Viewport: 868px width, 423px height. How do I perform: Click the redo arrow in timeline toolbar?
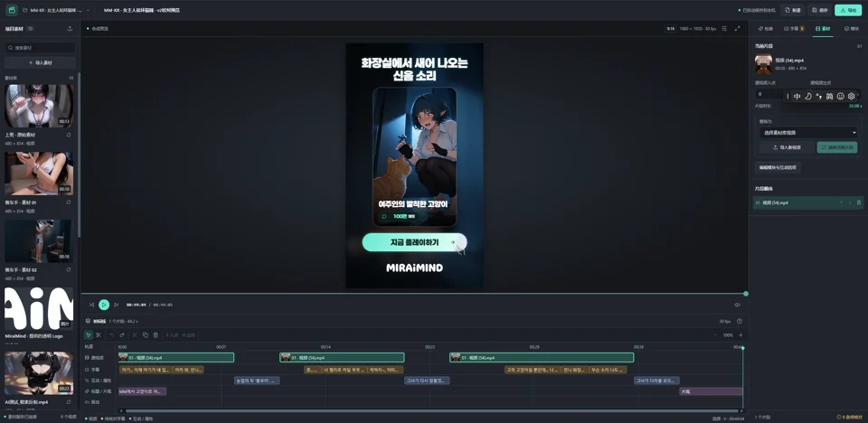coord(122,335)
